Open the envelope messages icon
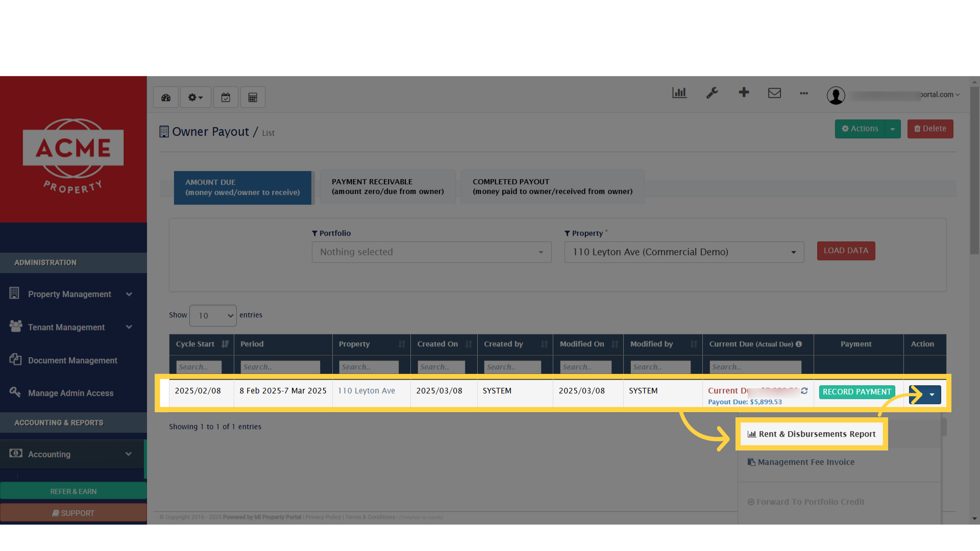This screenshot has height=551, width=980. click(774, 93)
